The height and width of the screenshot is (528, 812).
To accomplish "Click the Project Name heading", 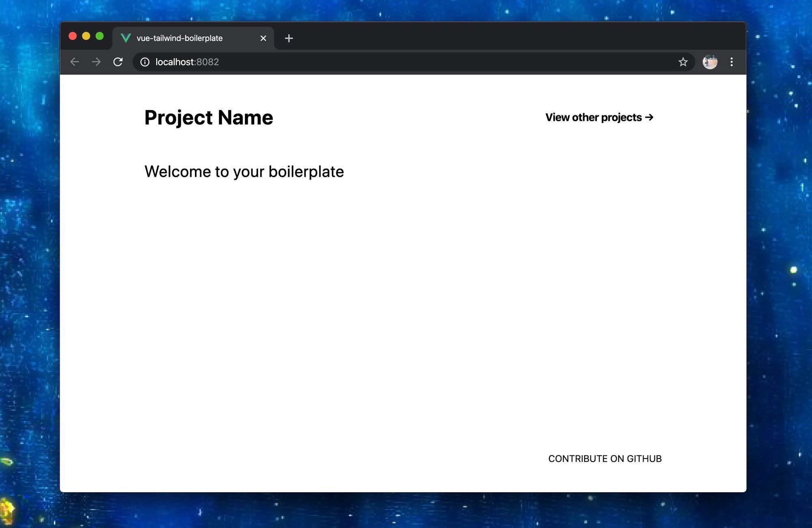I will click(209, 118).
